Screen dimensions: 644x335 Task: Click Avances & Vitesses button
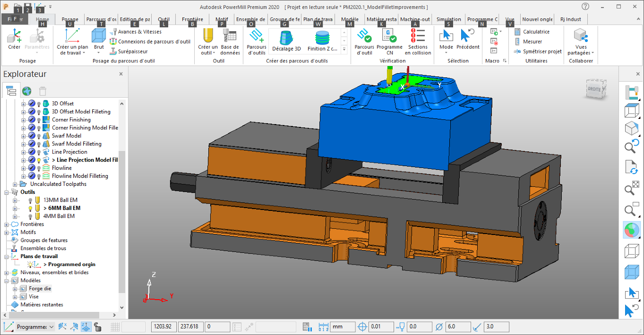pos(139,32)
